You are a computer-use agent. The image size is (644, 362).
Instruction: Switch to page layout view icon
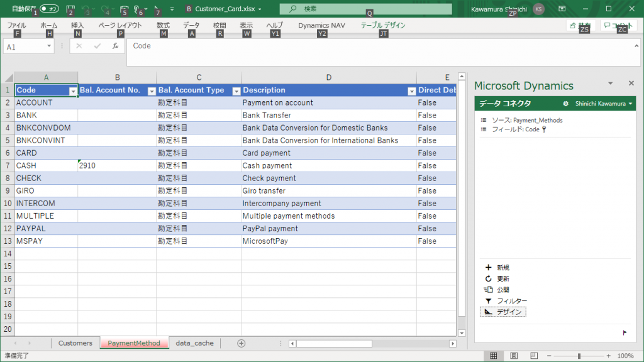[x=514, y=356]
